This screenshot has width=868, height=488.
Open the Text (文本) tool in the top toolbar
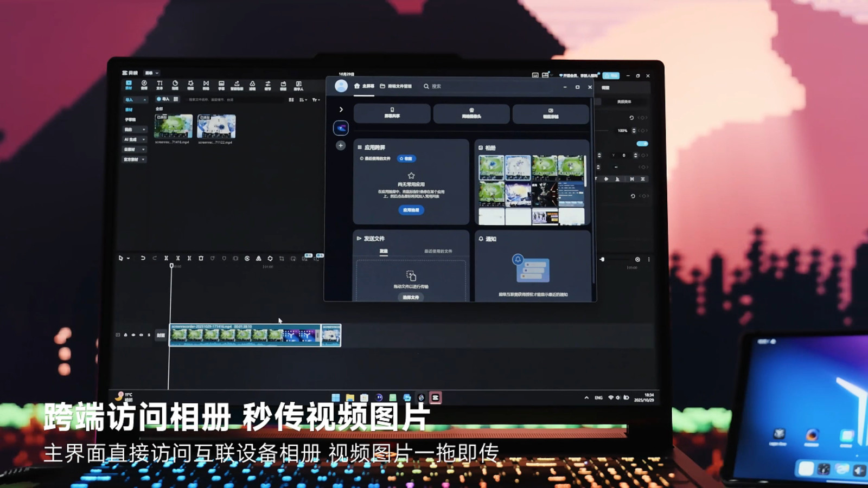pyautogui.click(x=159, y=85)
